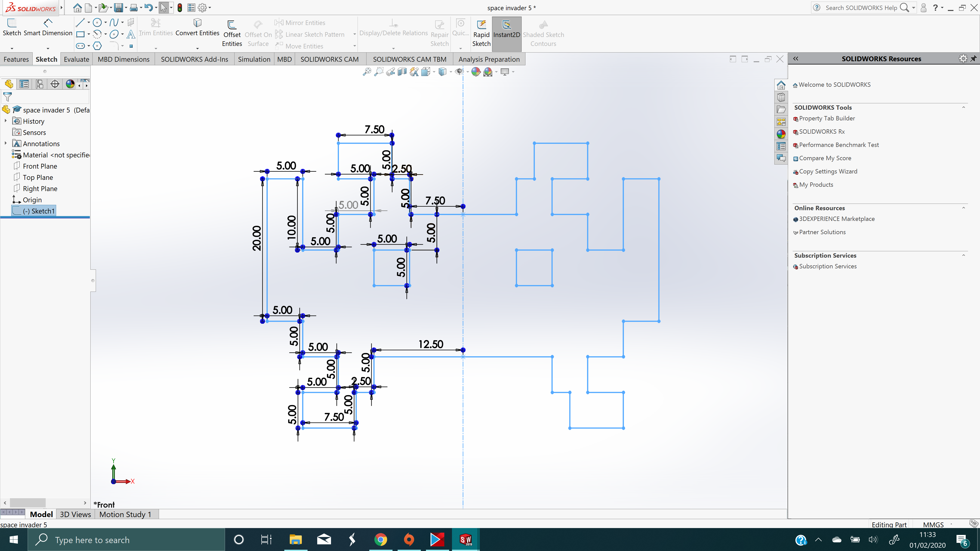
Task: Click Zoom to Fit in view toolbar
Action: tap(367, 71)
